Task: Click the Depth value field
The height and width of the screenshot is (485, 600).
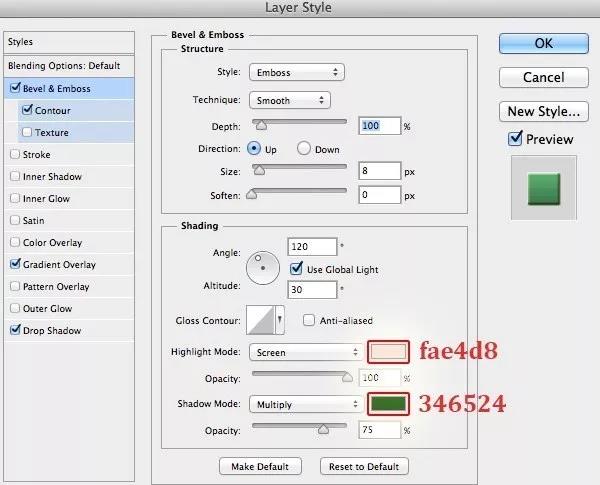Action: click(380, 126)
